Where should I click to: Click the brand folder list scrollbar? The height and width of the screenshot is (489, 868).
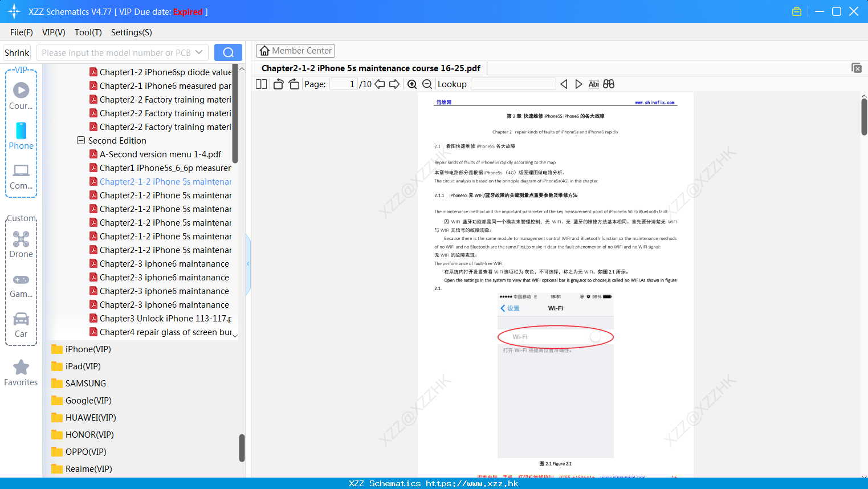coord(242,448)
